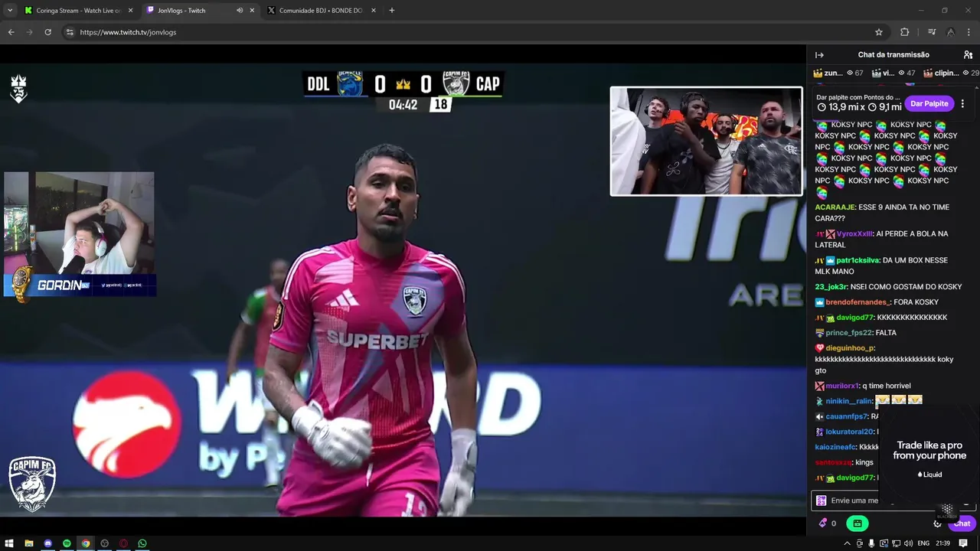The height and width of the screenshot is (551, 980).
Task: Open Spotify from the taskbar
Action: pyautogui.click(x=67, y=543)
